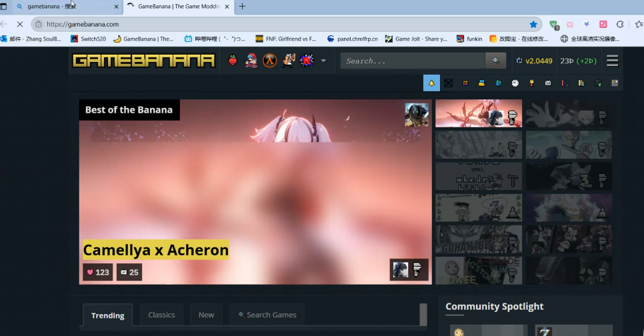Image resolution: width=644 pixels, height=336 pixels.
Task: Toggle the vertical tabs pane button
Action: coord(4,7)
